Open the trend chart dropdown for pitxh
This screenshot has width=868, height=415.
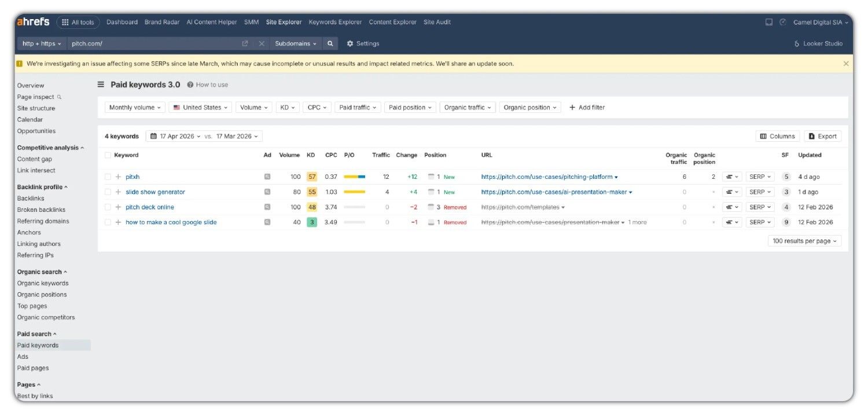click(732, 177)
